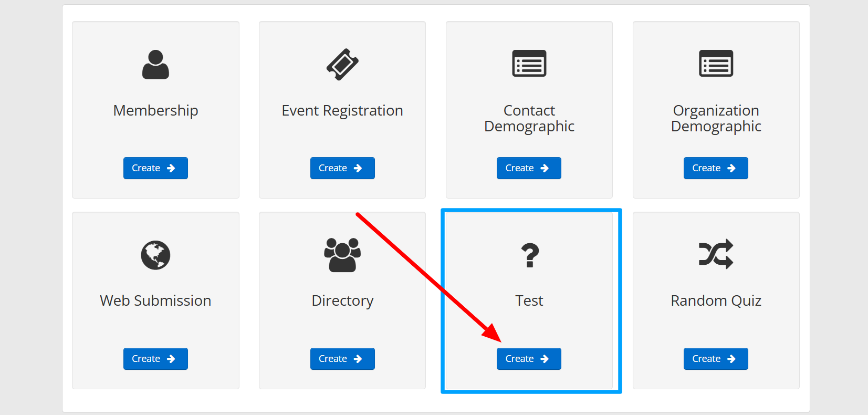This screenshot has width=868, height=415.
Task: Create a Contact Demographic form
Action: click(x=528, y=168)
